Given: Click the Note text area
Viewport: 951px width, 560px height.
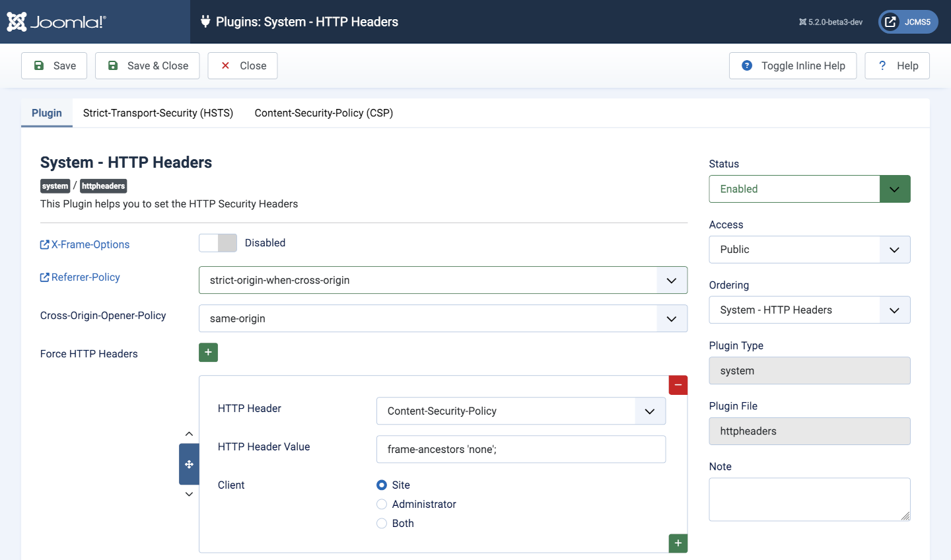Looking at the screenshot, I should [810, 499].
